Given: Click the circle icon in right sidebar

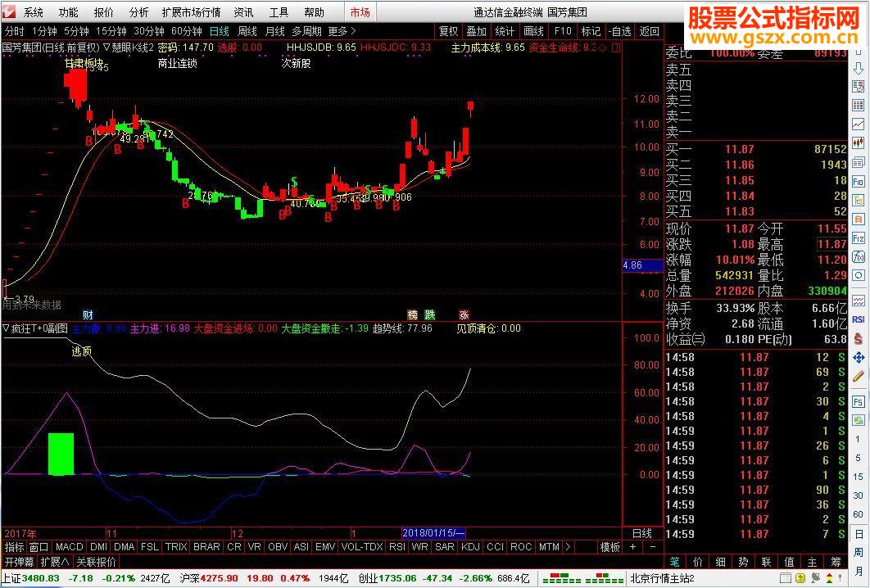Looking at the screenshot, I should point(859,276).
